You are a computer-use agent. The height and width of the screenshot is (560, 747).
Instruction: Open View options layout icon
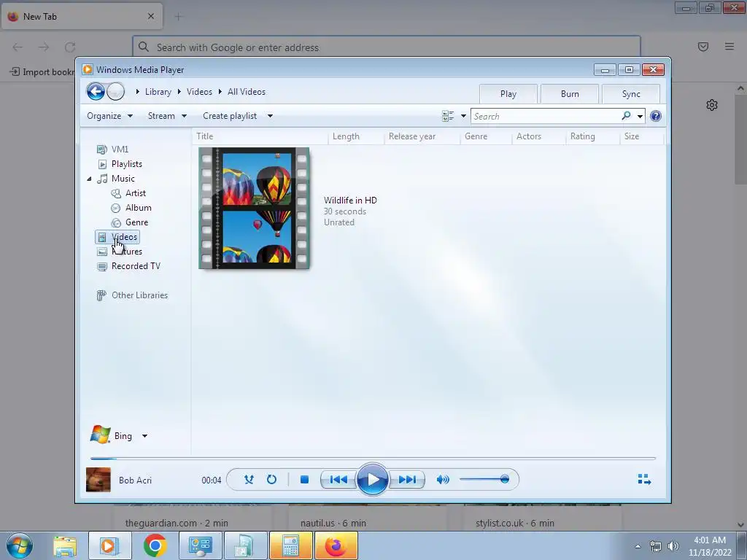coord(448,116)
